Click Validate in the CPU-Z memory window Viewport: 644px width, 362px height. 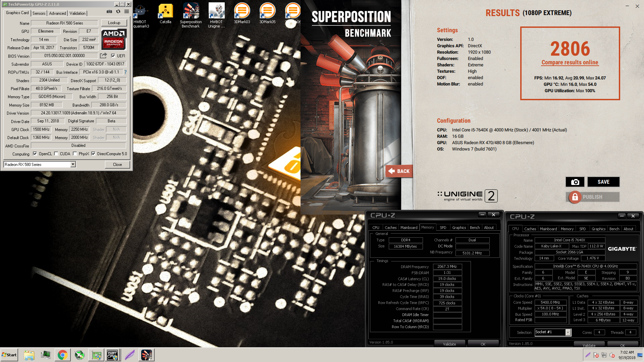449,344
